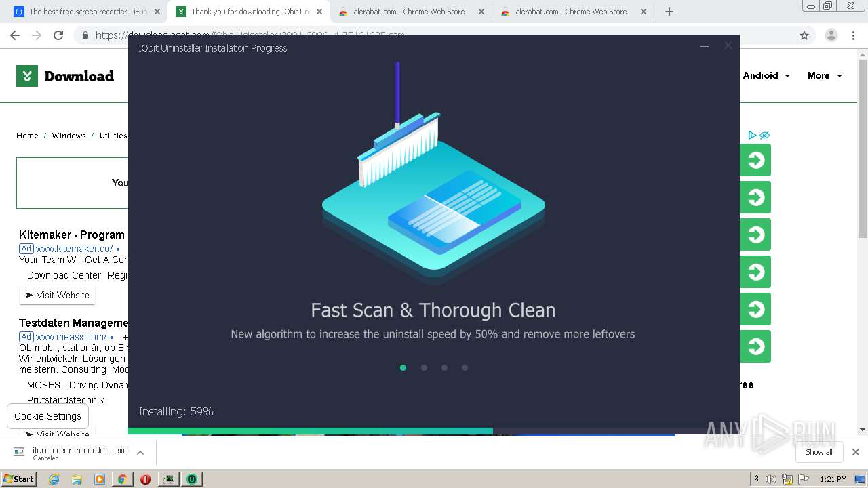Launch Internet Explorer from taskbar

[54, 479]
